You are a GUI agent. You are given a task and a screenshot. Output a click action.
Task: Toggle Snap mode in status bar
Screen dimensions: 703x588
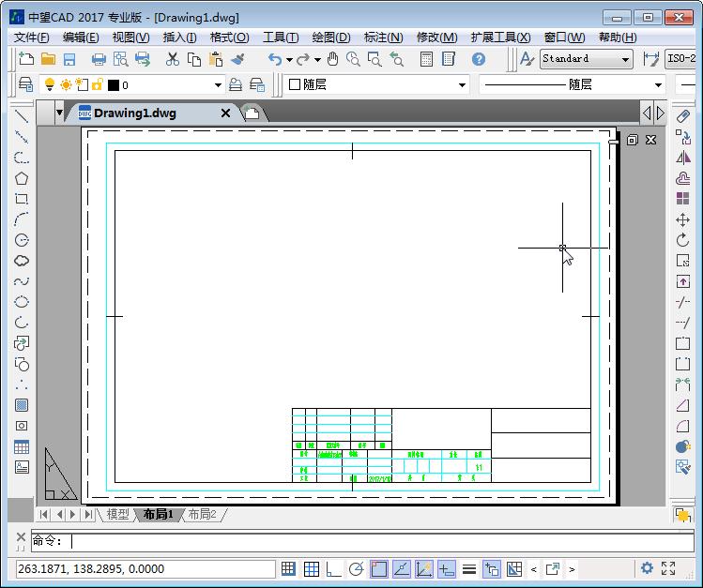(x=289, y=568)
